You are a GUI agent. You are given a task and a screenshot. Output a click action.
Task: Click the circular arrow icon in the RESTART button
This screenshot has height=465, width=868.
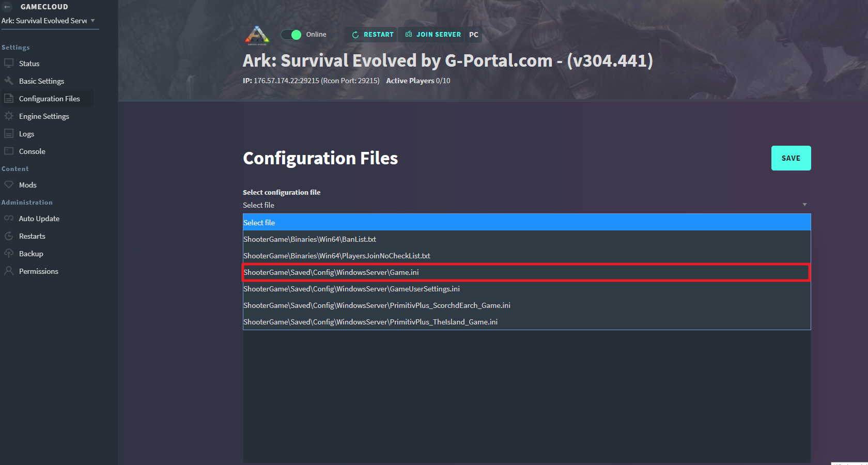[355, 35]
